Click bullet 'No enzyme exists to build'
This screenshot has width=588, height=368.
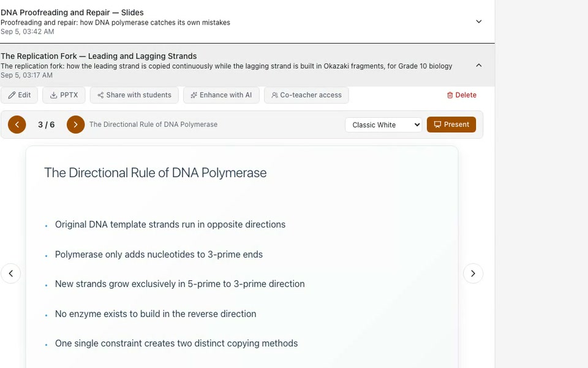[156, 314]
